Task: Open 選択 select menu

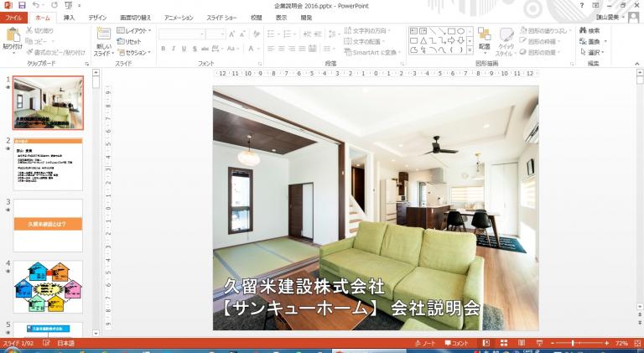Action: [592, 53]
